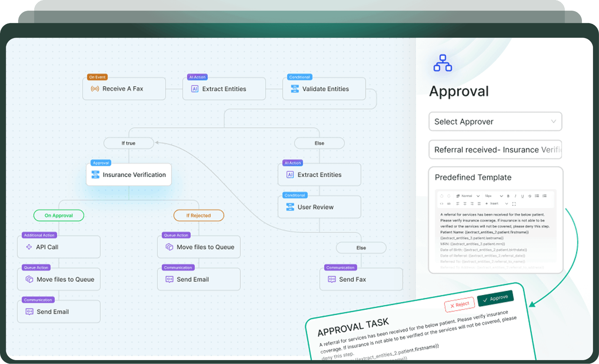Click the Approve button on the approval task
Screen dimensions: 599x364
click(x=495, y=298)
